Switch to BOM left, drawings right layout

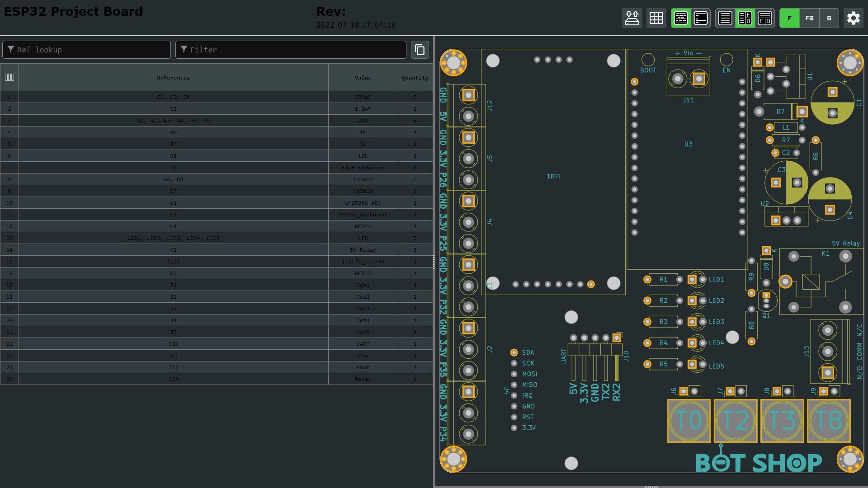745,19
